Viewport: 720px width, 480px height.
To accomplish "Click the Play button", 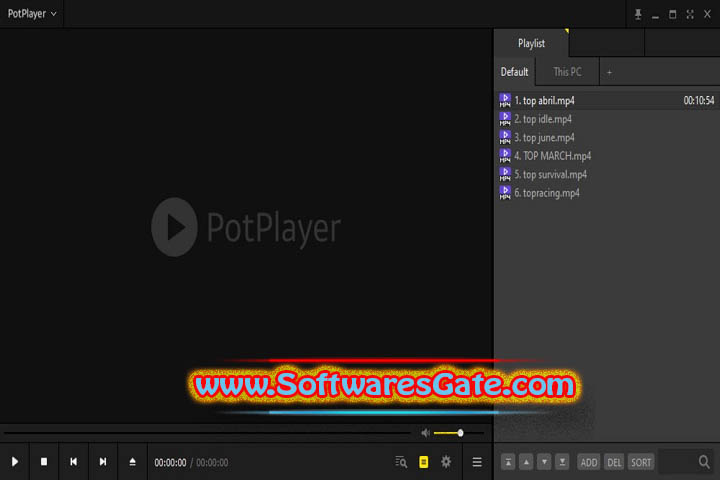I will click(x=15, y=462).
